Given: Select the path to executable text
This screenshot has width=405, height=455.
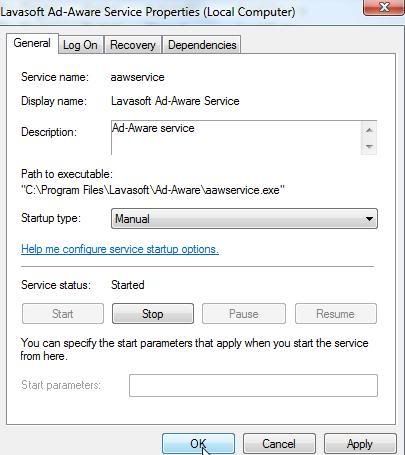Looking at the screenshot, I should pyautogui.click(x=153, y=190).
